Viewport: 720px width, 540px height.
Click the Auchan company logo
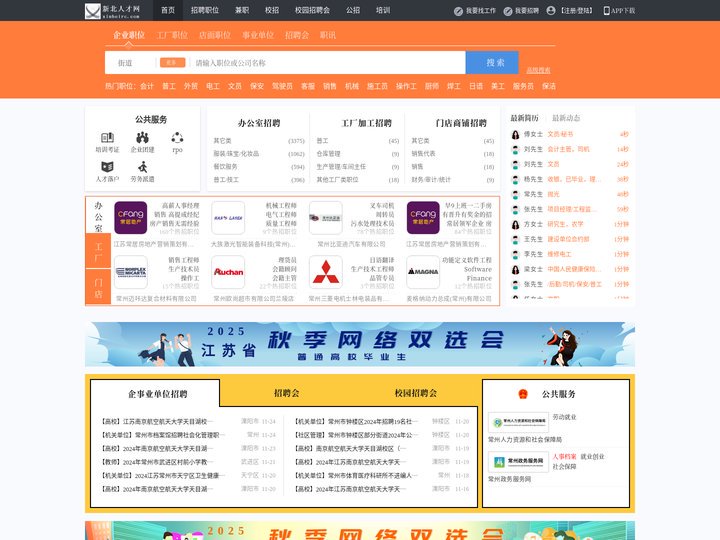tap(228, 272)
